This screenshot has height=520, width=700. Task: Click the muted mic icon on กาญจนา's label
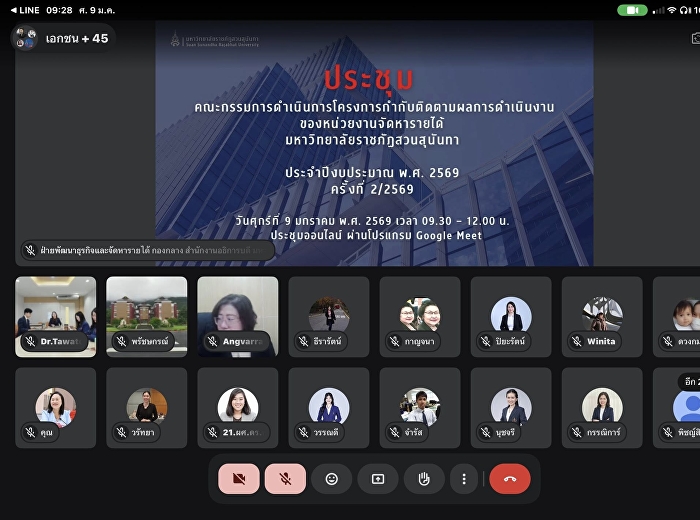pyautogui.click(x=395, y=341)
